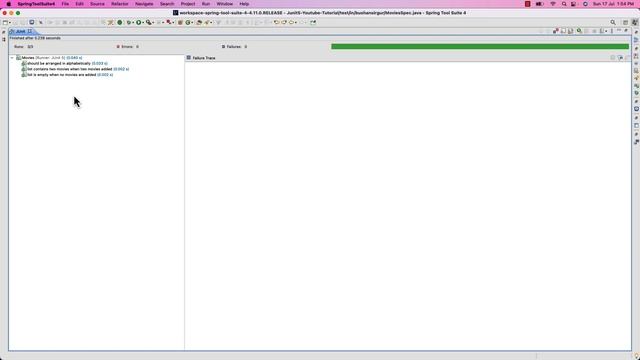
Task: Click the Failure Trace header icon
Action: click(x=189, y=58)
